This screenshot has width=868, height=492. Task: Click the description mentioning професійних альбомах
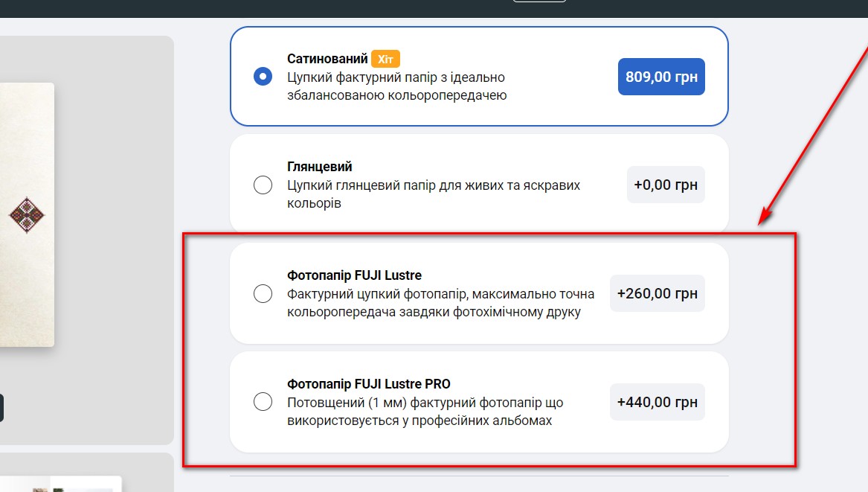click(x=425, y=412)
